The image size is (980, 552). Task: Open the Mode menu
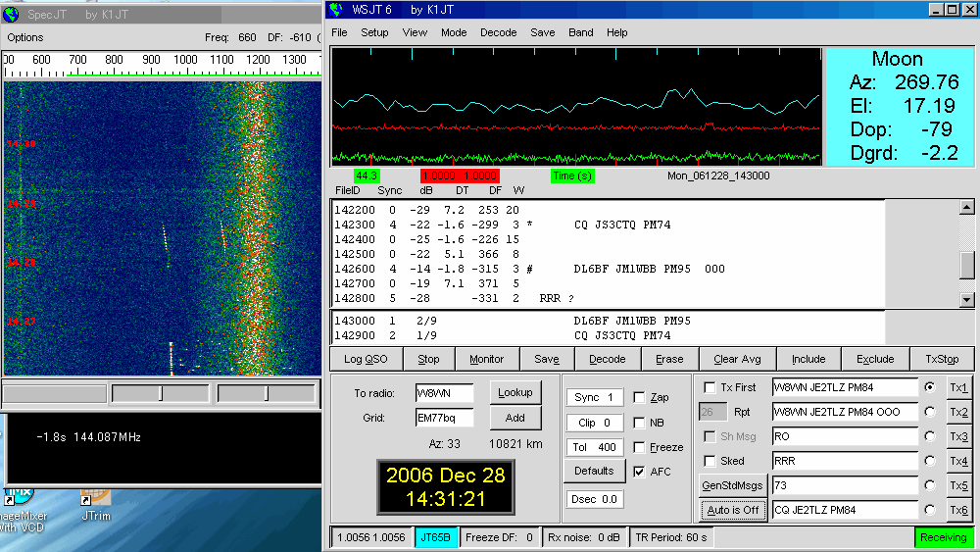point(454,32)
